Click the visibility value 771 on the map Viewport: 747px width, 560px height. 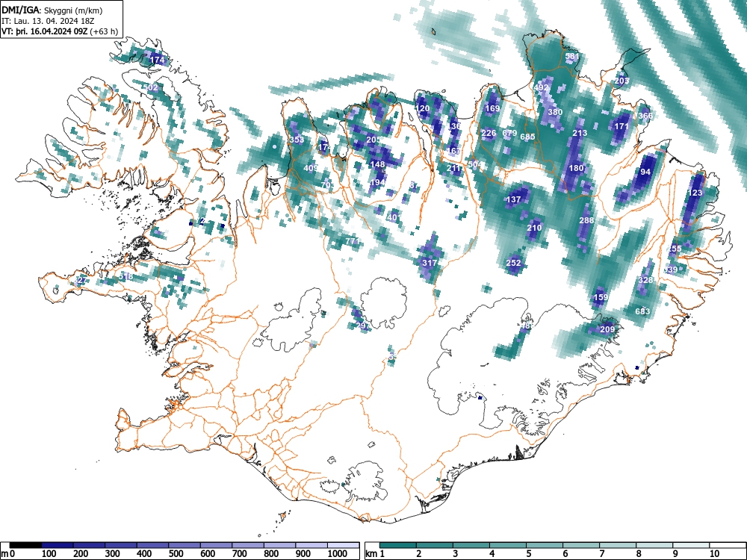(x=352, y=241)
